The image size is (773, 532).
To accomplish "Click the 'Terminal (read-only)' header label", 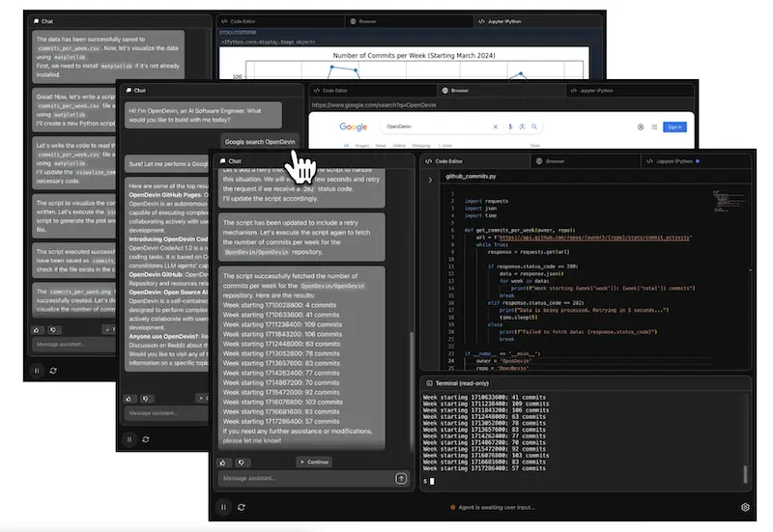I will (462, 383).
